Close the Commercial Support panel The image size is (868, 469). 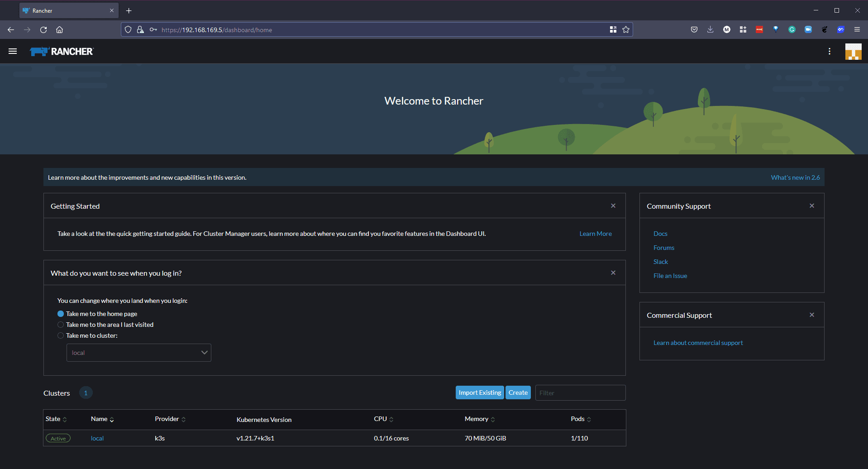pos(811,315)
